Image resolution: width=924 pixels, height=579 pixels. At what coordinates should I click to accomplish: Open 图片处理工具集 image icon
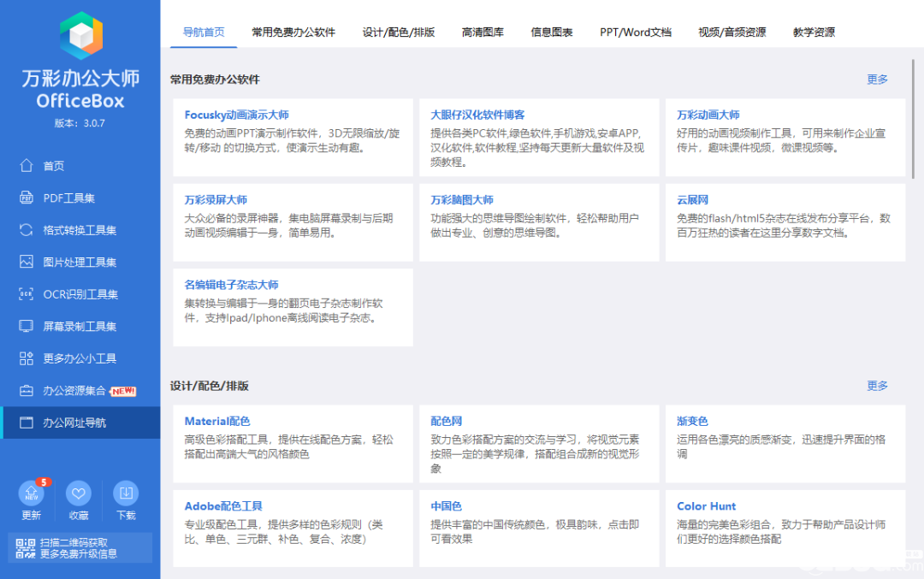[27, 262]
